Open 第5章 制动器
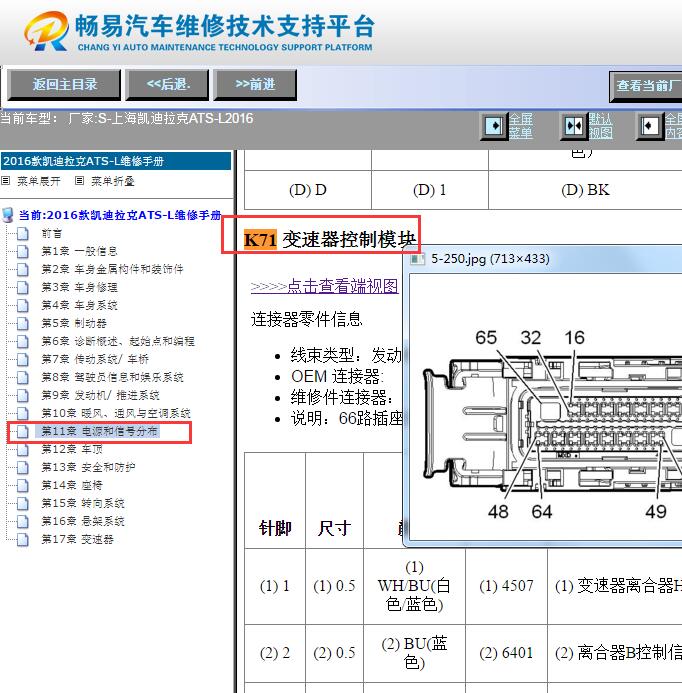This screenshot has height=693, width=682. 74,324
